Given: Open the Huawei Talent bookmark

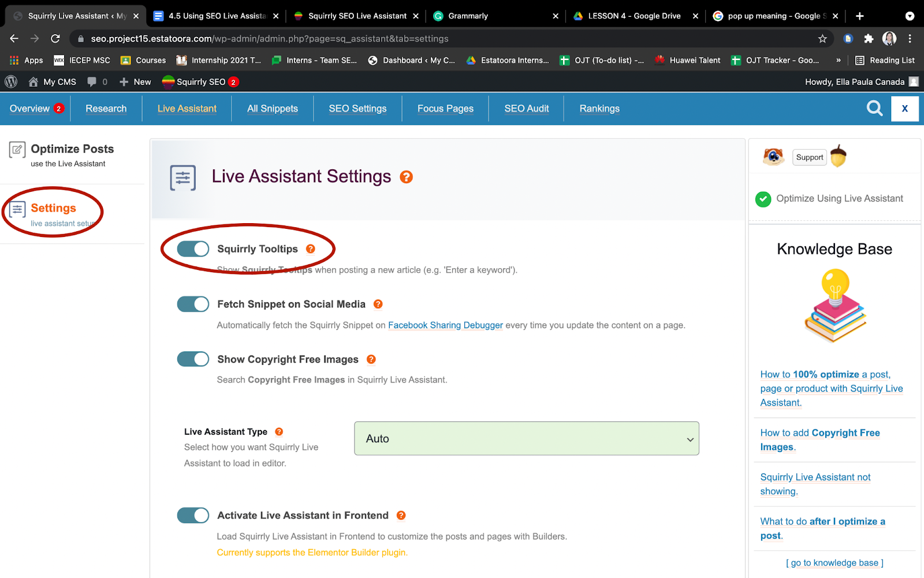Looking at the screenshot, I should pos(688,60).
